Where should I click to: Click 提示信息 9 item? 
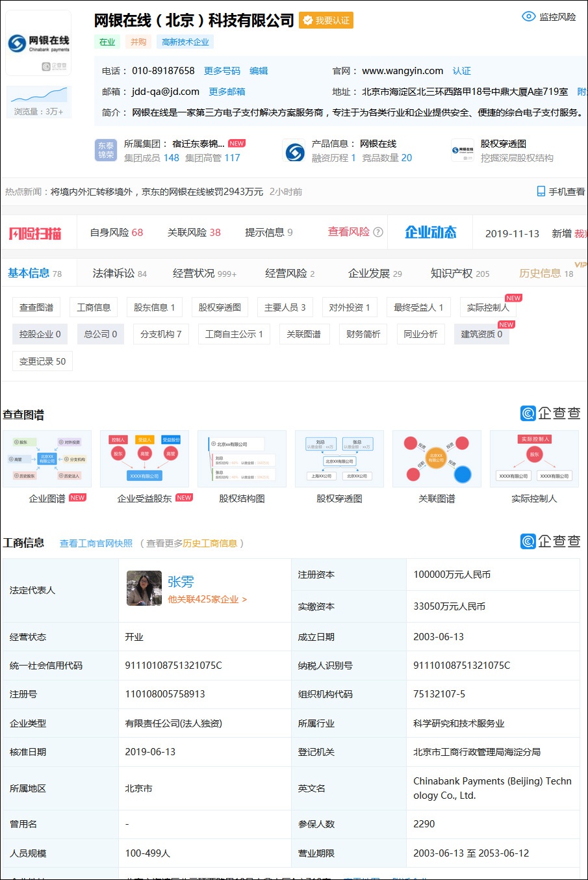point(268,232)
